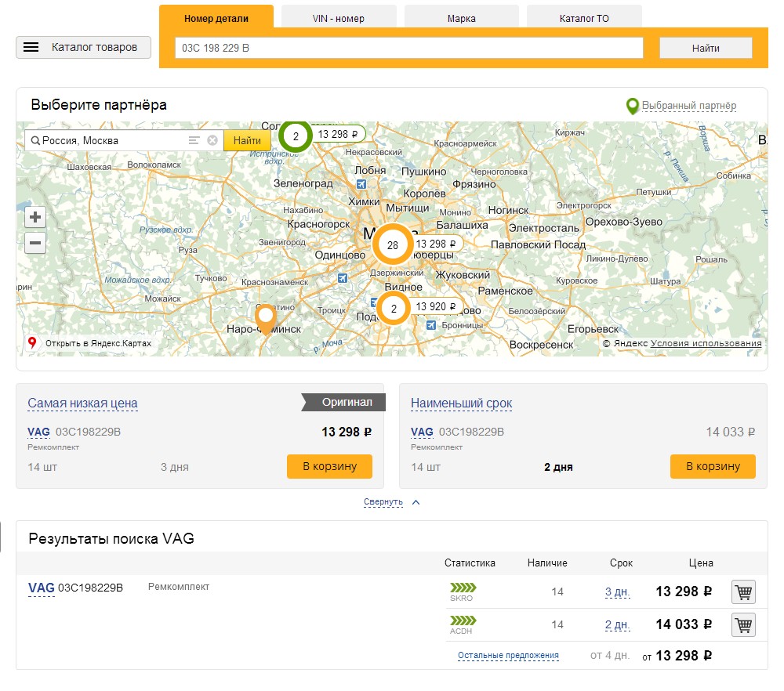Click the green Выбранный партнёр pin icon
The width and height of the screenshot is (784, 691).
[x=633, y=106]
